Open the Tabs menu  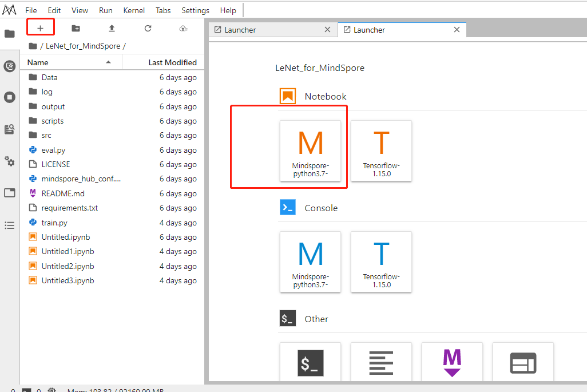pyautogui.click(x=163, y=10)
